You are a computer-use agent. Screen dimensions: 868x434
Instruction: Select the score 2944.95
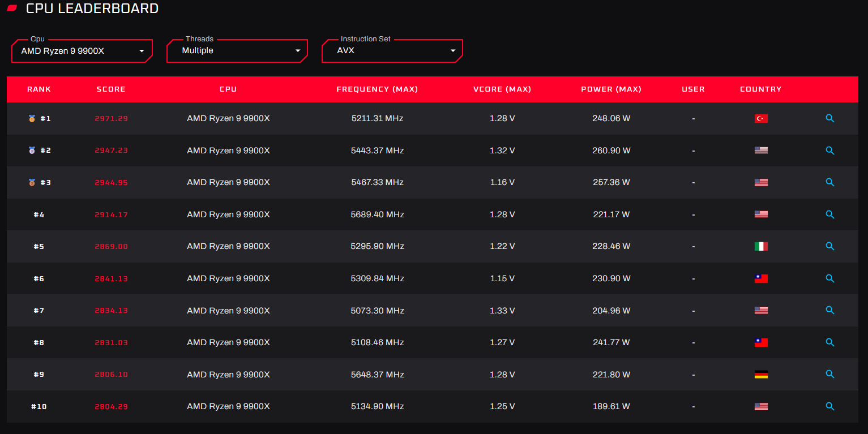coord(112,183)
